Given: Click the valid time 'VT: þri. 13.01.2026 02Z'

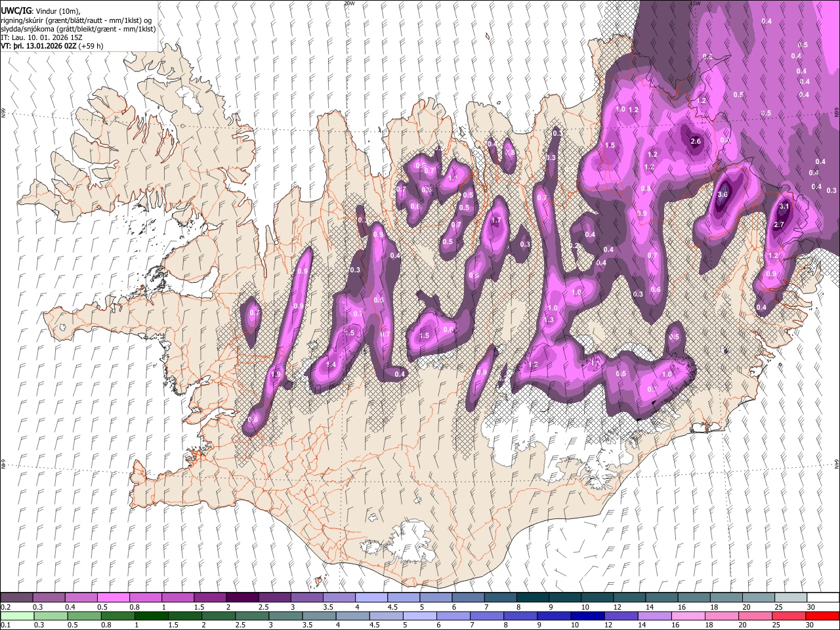Looking at the screenshot, I should (x=39, y=47).
